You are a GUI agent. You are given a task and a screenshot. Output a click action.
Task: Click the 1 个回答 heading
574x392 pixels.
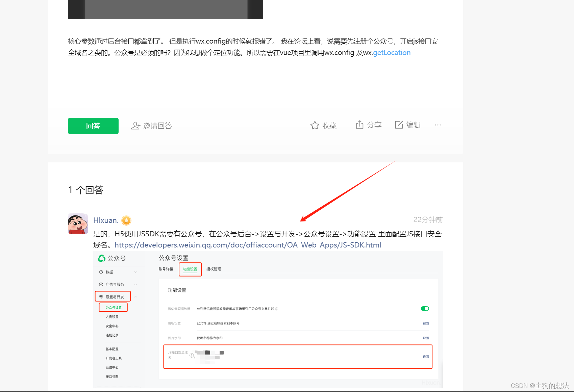click(x=86, y=190)
